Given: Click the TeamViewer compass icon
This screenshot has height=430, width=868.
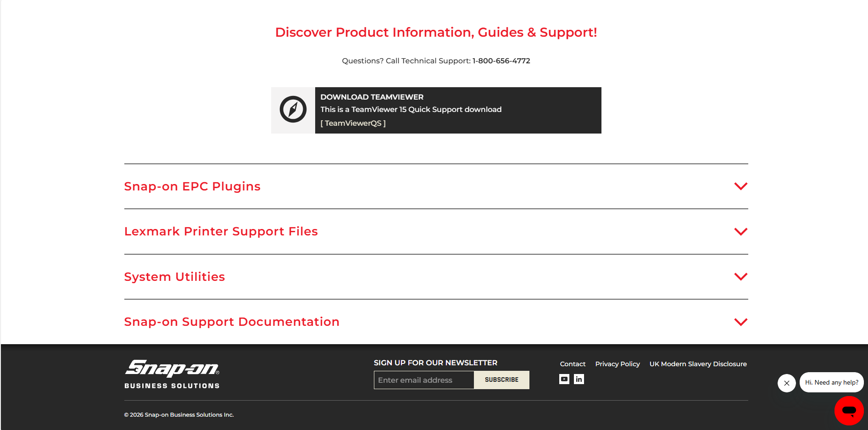Looking at the screenshot, I should 293,109.
